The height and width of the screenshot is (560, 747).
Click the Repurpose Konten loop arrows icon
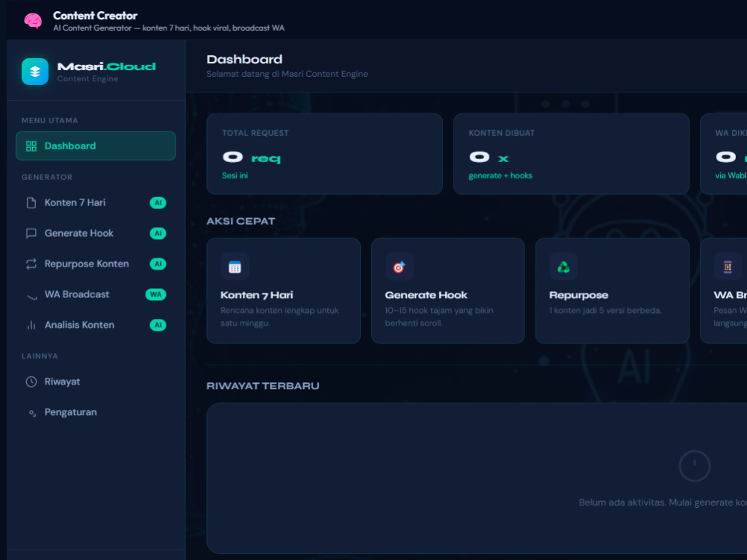point(31,264)
